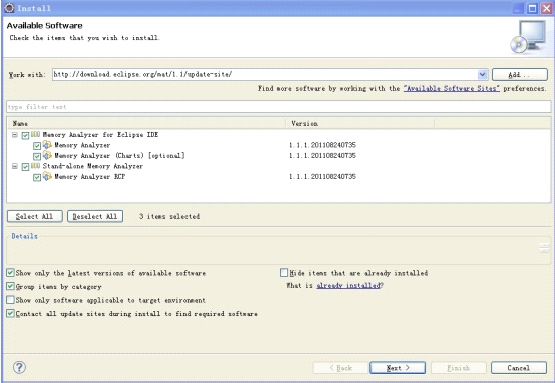
Task: Open Available Software Sites preferences link
Action: pyautogui.click(x=452, y=88)
